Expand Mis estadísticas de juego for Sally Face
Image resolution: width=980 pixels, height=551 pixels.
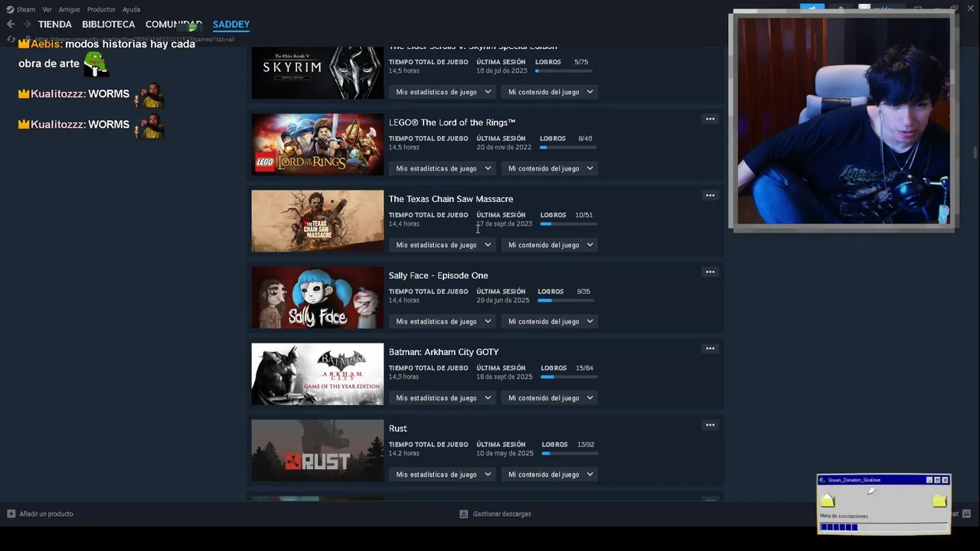tap(443, 321)
